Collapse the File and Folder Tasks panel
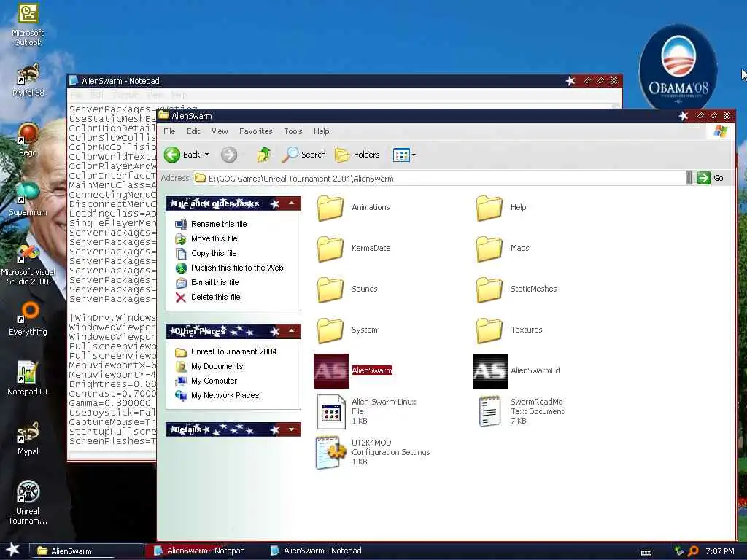This screenshot has width=747, height=560. 291,203
